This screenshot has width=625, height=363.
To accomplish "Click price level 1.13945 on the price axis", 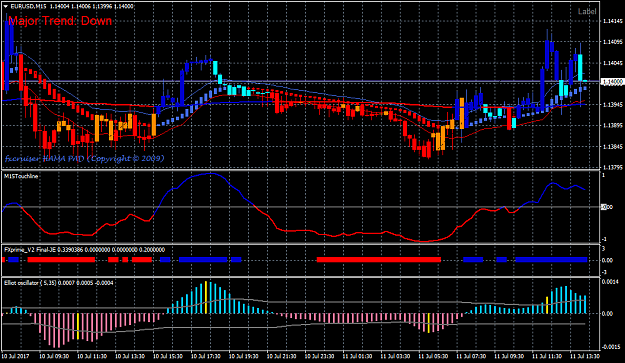I will [613, 104].
